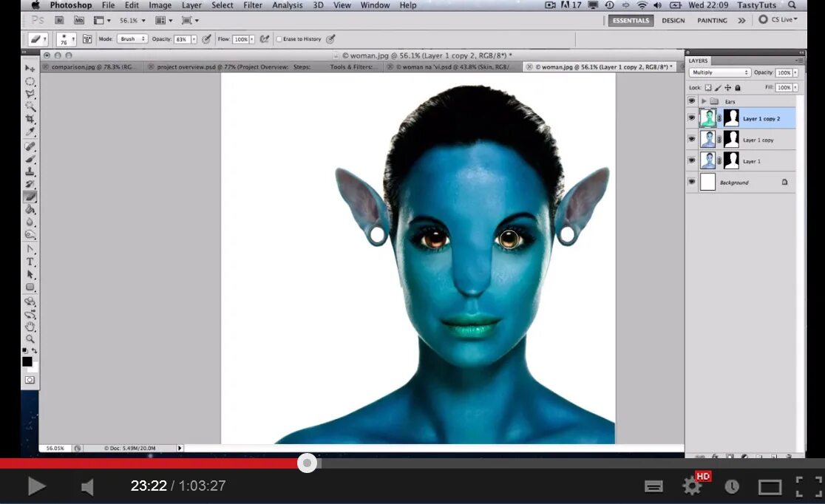This screenshot has width=825, height=504.
Task: Expand the Ears layer group
Action: click(x=704, y=101)
